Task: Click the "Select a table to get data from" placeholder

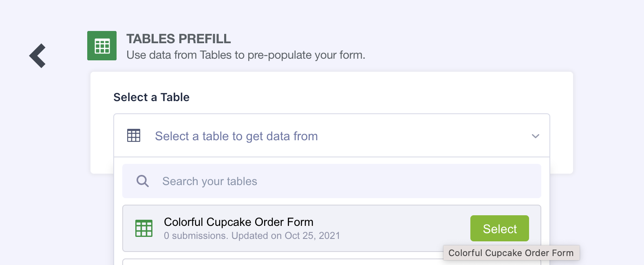Action: (x=236, y=136)
